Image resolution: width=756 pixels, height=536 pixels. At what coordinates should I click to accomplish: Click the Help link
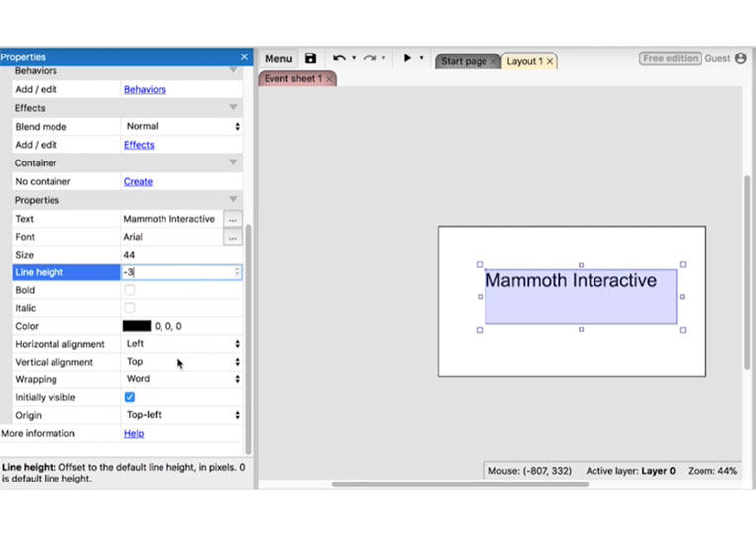point(134,433)
